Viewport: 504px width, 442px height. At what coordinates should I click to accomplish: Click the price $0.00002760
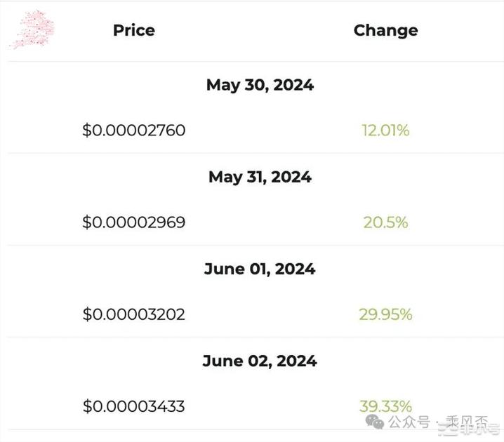coord(133,130)
